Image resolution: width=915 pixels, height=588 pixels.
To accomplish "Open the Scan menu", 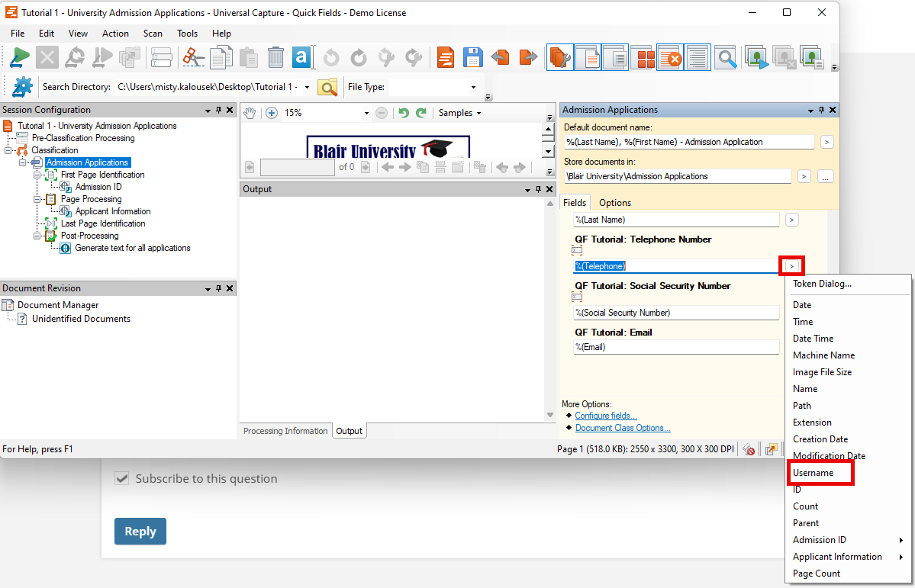I will tap(153, 34).
